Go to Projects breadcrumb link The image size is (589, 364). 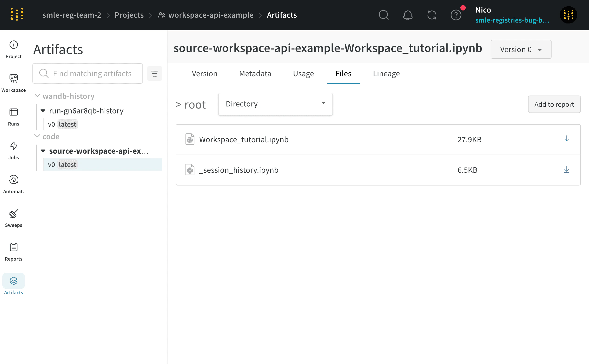click(129, 15)
